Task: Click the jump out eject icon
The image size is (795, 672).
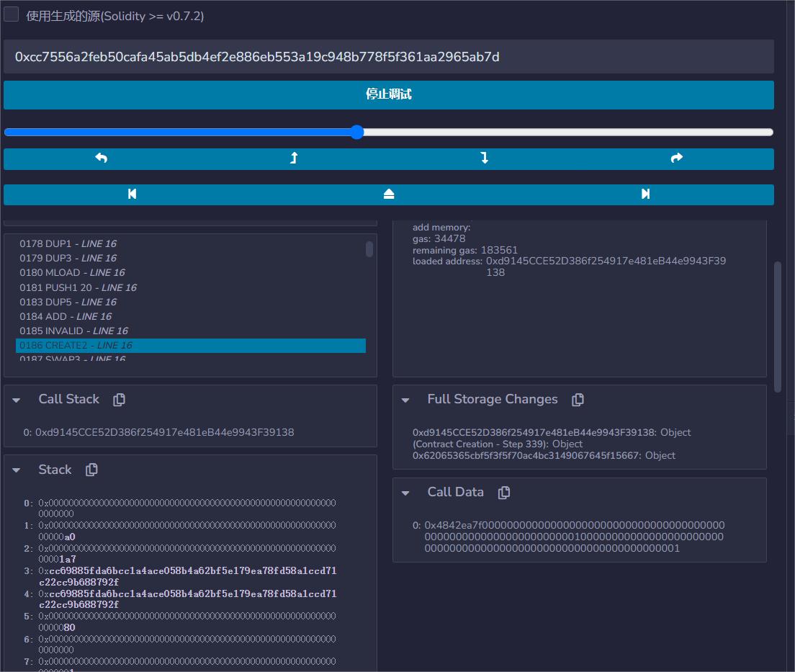Action: click(389, 194)
